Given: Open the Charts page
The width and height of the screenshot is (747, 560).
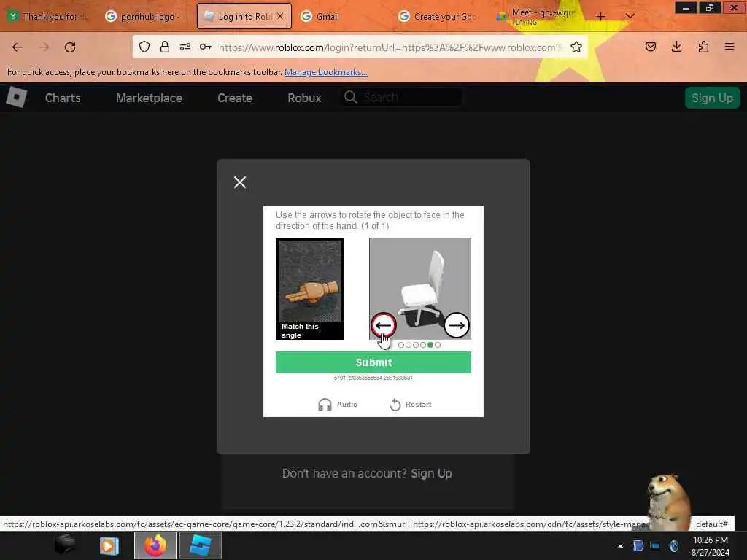Looking at the screenshot, I should point(63,98).
